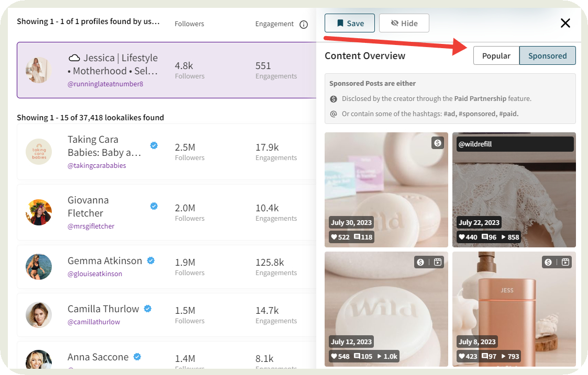Open the @takingcarababies handle link
This screenshot has width=588, height=375.
96,165
